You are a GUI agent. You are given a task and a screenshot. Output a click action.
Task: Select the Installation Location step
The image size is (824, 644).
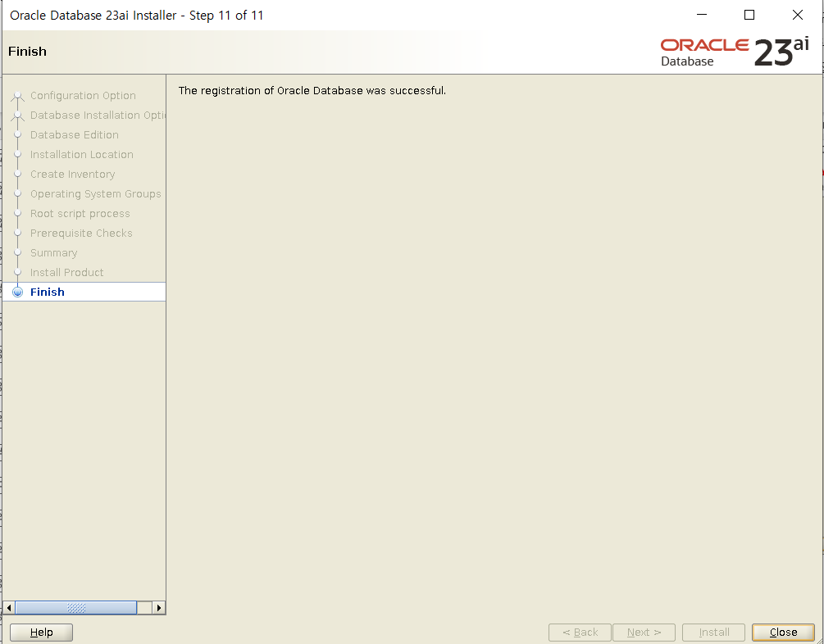tap(81, 154)
